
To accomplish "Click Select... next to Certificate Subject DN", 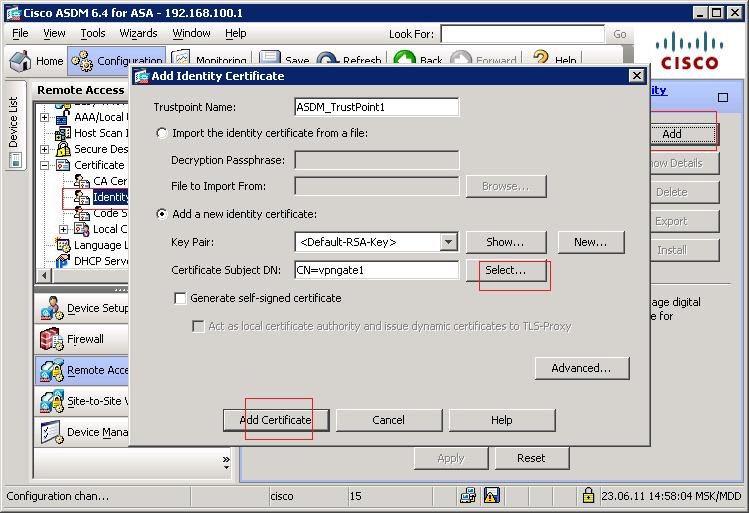I will pyautogui.click(x=506, y=270).
